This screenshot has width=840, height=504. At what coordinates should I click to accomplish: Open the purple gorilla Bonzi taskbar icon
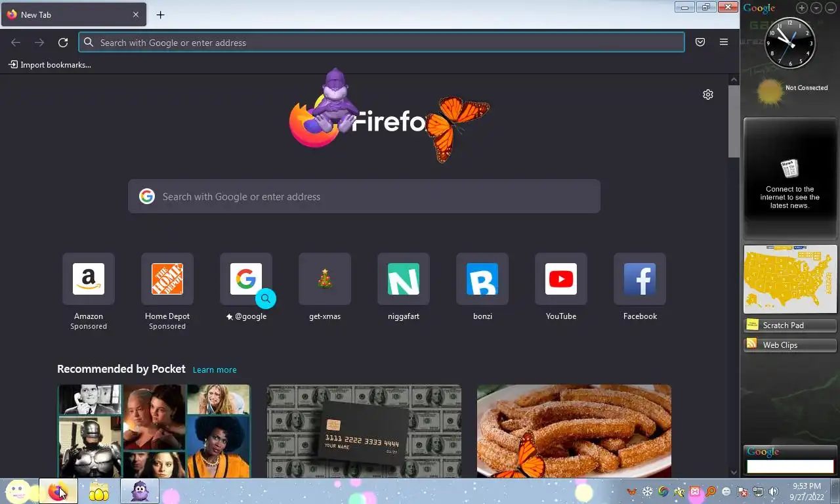click(x=140, y=491)
